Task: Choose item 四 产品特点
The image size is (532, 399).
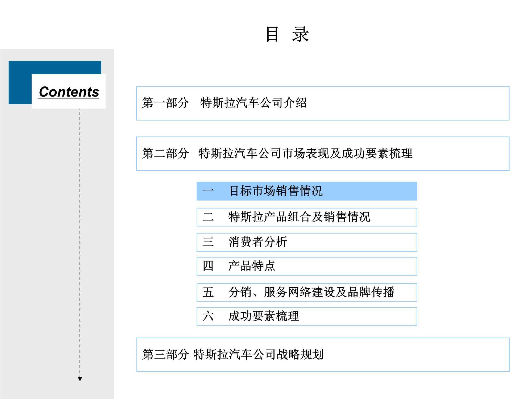Action: 307,266
